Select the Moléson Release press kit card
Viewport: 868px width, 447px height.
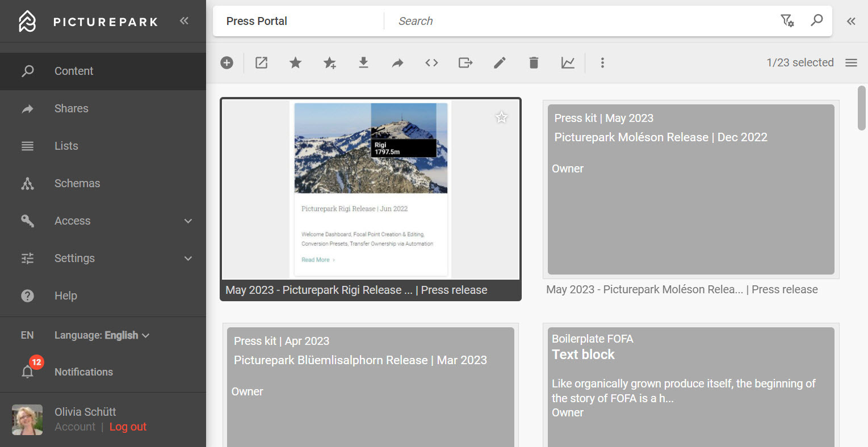point(691,189)
